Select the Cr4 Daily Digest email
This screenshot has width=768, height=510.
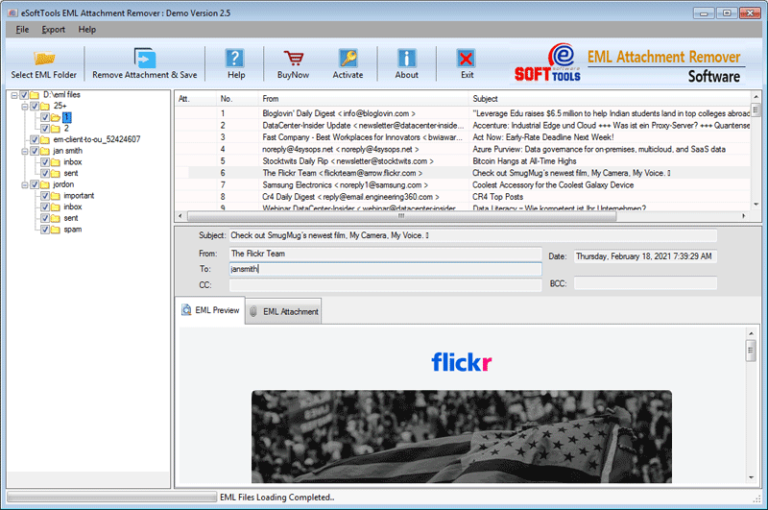(x=462, y=197)
